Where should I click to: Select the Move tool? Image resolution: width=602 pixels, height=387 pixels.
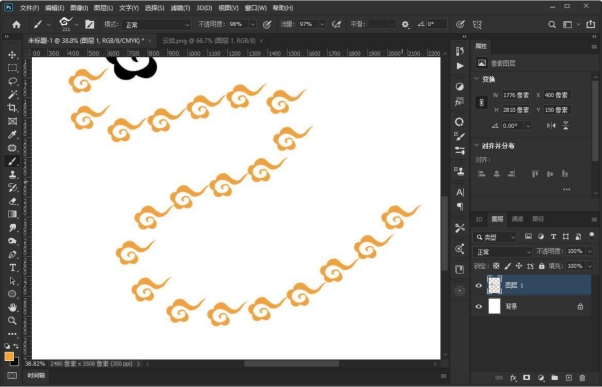click(x=12, y=55)
